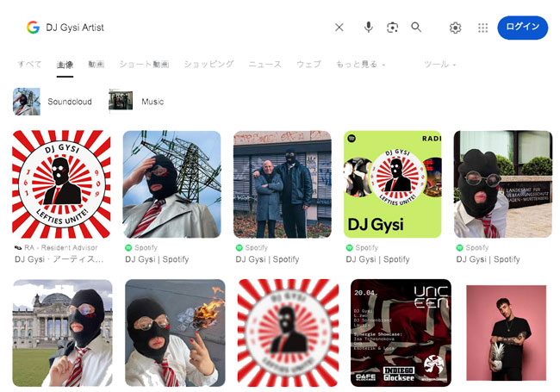Switch to the 動画 tab
560x392 pixels.
(x=96, y=65)
